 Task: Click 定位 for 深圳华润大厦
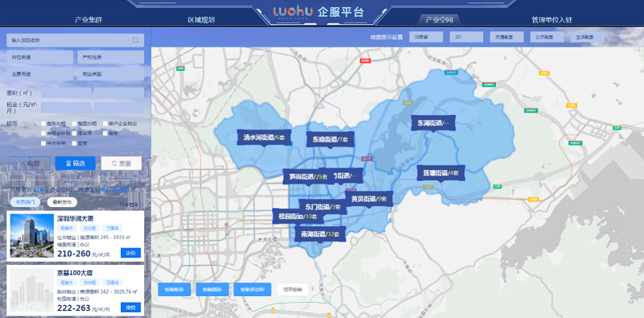pos(130,253)
